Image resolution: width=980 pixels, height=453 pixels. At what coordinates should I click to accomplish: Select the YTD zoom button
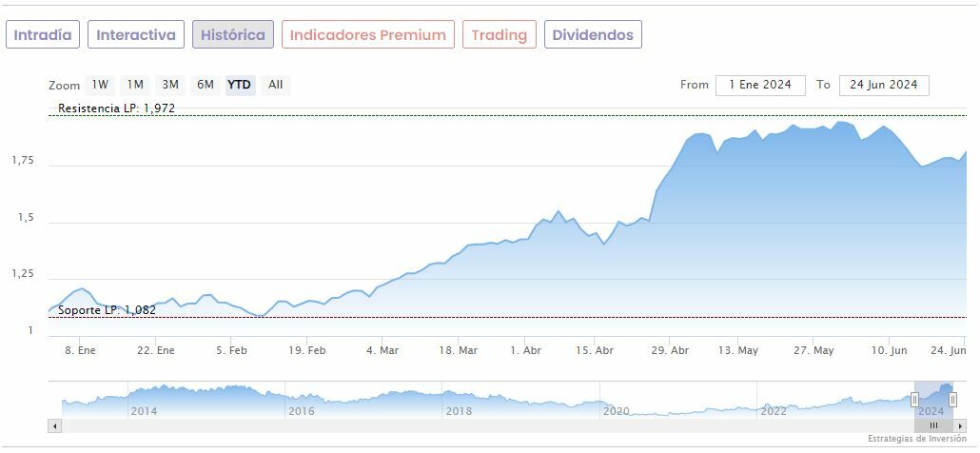pos(239,85)
